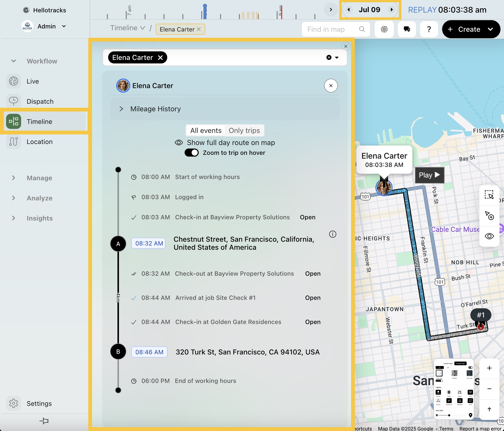Click the search magnifier in Find in map
The height and width of the screenshot is (431, 504).
[362, 29]
